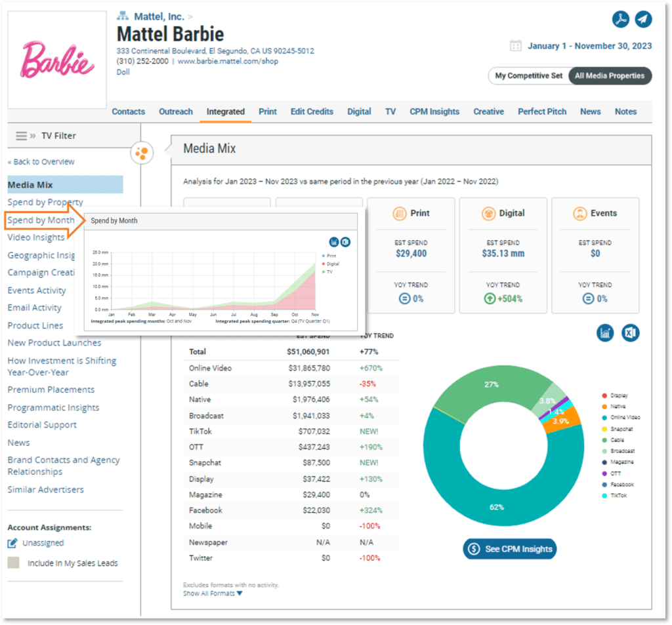Click the January 1 - November 30, 2023 date range
Screen dimensions: 672x625
(x=589, y=46)
